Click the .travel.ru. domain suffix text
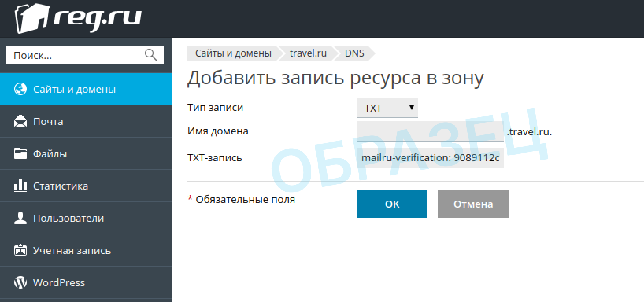The height and width of the screenshot is (302, 644). (x=529, y=132)
